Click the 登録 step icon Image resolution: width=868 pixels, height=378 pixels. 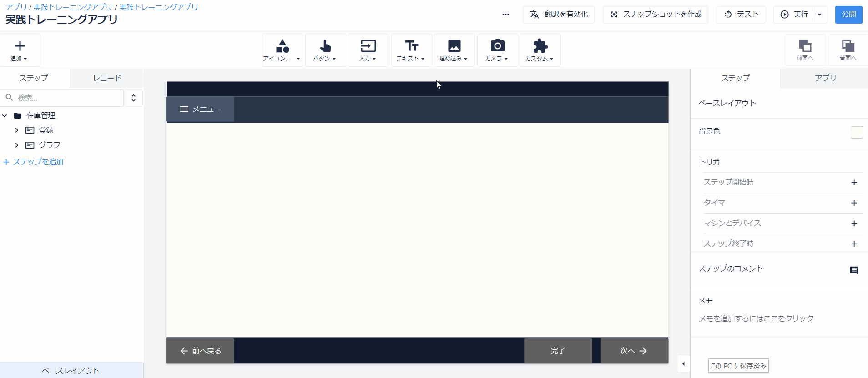coord(30,130)
